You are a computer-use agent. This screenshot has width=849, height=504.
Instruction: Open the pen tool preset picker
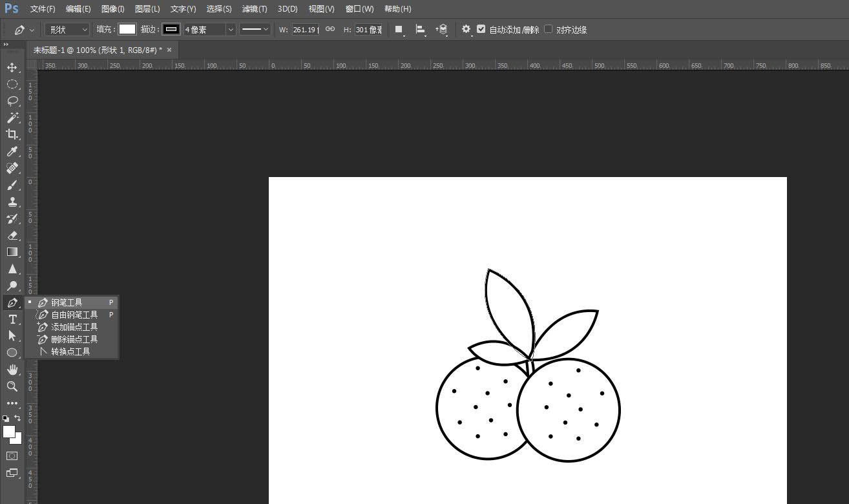click(x=24, y=30)
